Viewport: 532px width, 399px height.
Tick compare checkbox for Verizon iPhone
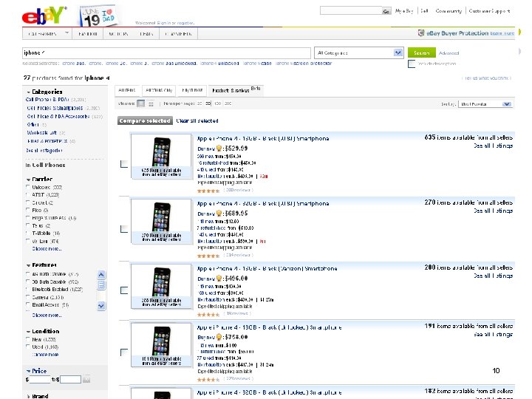(x=124, y=290)
